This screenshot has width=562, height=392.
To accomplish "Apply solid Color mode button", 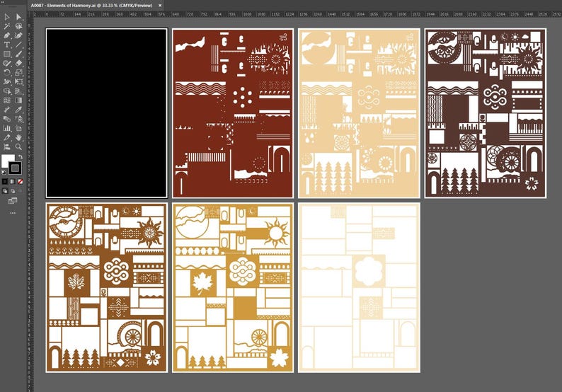I will pyautogui.click(x=5, y=182).
